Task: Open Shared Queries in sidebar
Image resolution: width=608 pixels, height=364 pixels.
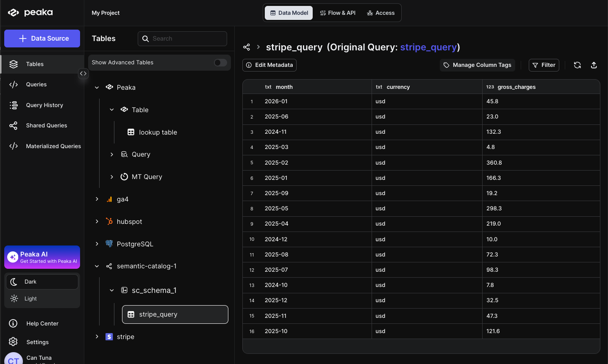Action: pos(46,126)
